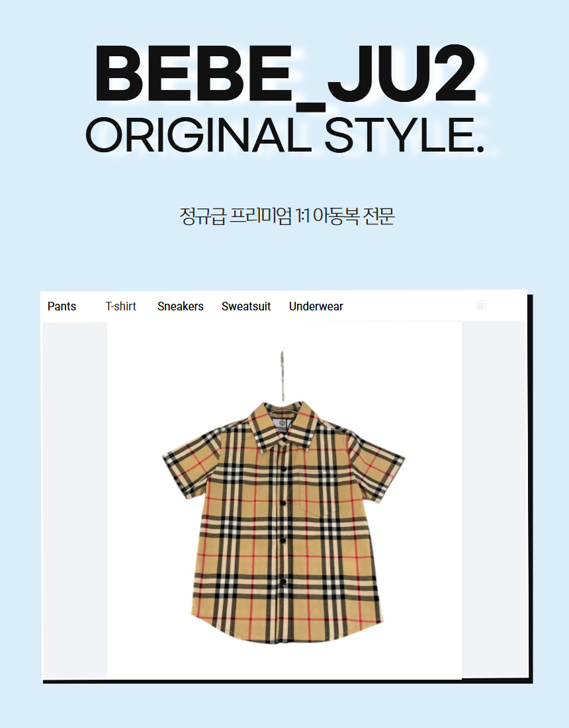Click the Korean tagline 정규급 프리미엄 text
This screenshot has width=569, height=728.
pyautogui.click(x=236, y=216)
